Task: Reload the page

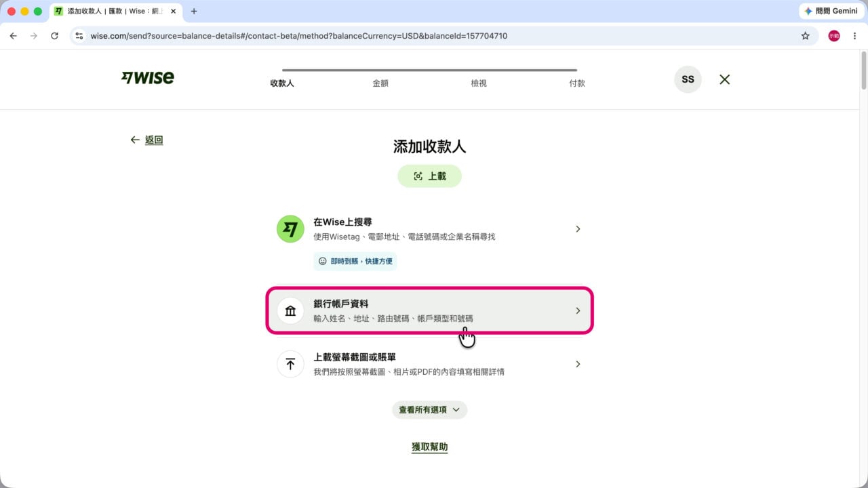Action: point(55,36)
